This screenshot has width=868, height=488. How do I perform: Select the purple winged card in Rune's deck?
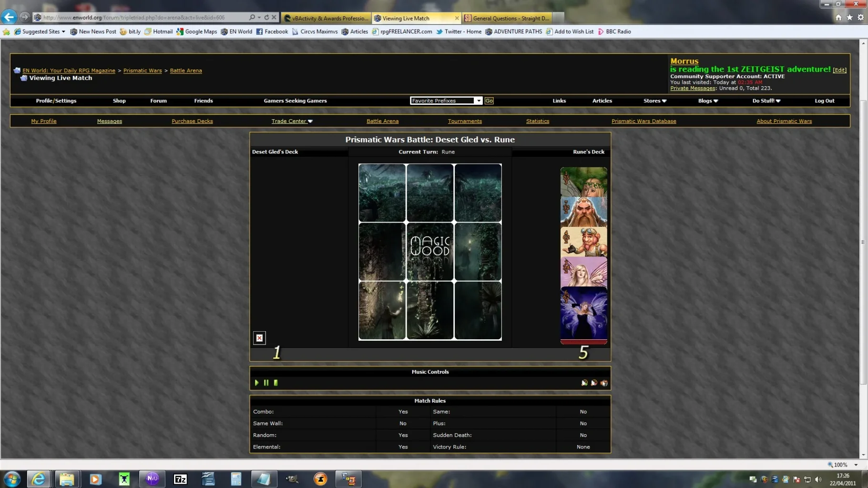[x=584, y=315]
